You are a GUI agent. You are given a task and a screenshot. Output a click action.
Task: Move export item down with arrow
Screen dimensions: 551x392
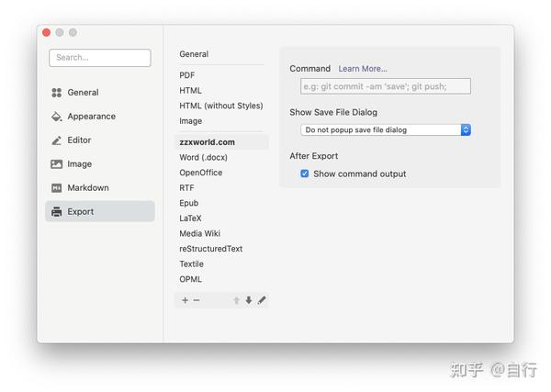coord(249,300)
